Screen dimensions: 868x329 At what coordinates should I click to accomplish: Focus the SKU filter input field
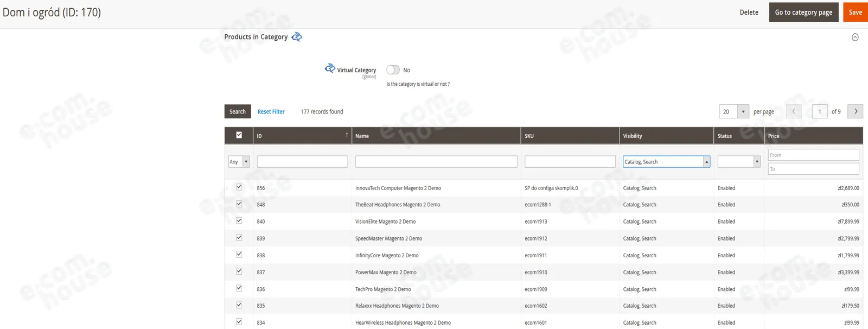[x=570, y=161]
